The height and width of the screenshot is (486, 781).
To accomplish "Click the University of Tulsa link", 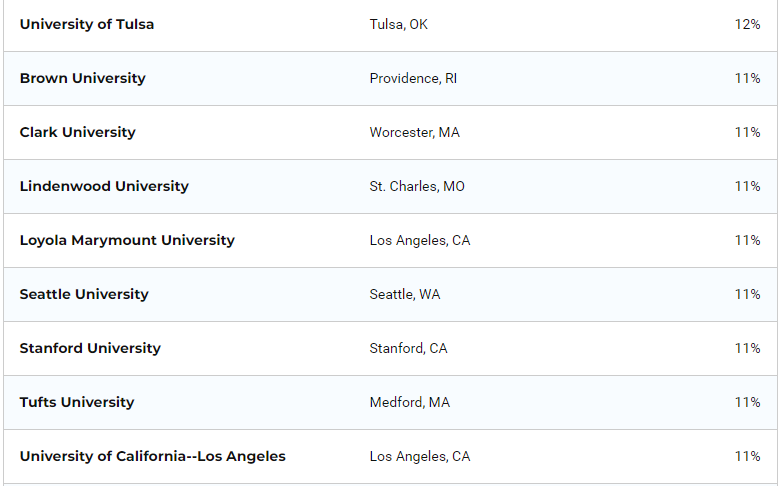I will (87, 24).
